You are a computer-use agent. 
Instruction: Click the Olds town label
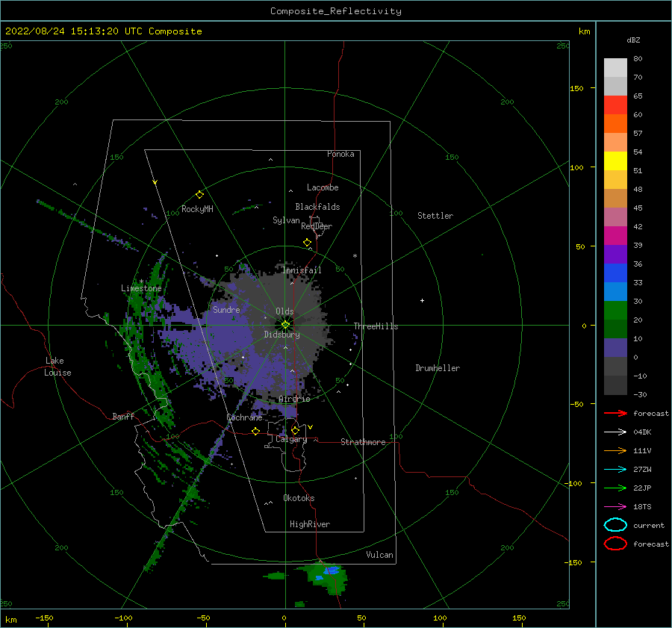coord(284,311)
